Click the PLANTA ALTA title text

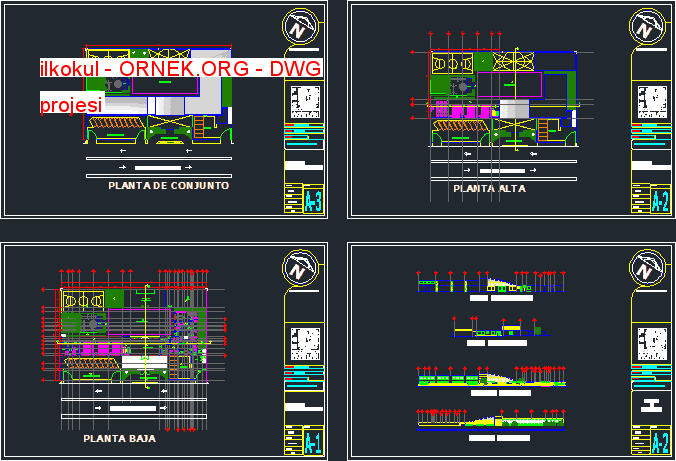coord(489,188)
